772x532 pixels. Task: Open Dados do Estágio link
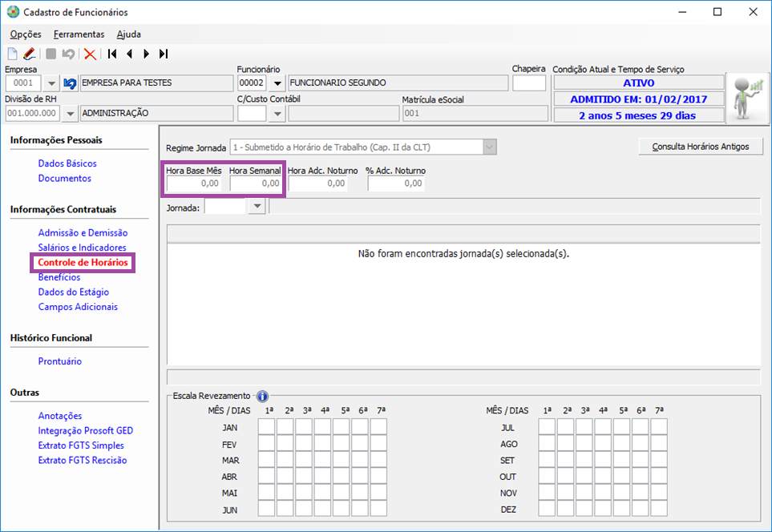click(x=74, y=292)
